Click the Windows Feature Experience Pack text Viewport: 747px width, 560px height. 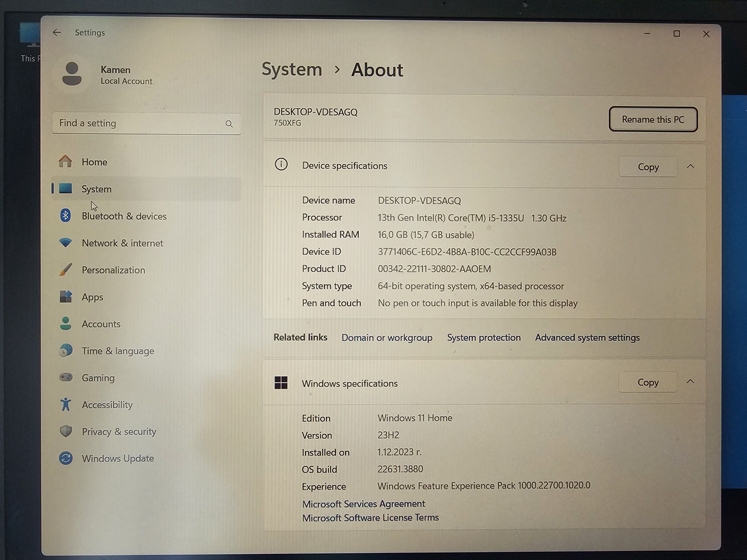[x=484, y=485]
